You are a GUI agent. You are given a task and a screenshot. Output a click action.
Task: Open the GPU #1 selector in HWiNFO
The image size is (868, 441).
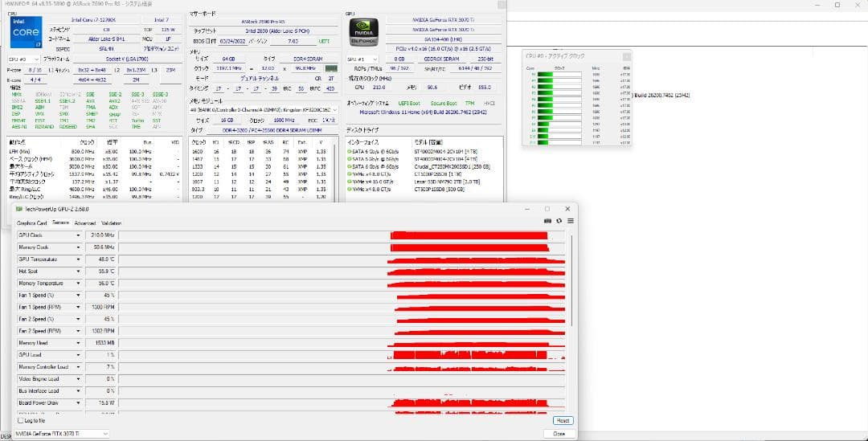362,59
